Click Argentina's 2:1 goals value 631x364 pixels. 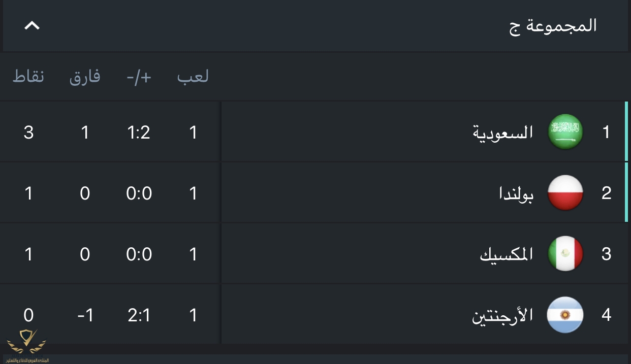tap(139, 315)
